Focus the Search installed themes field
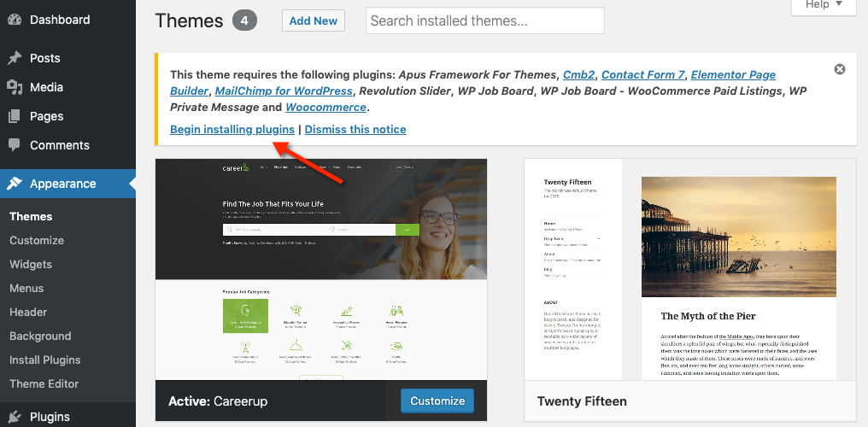This screenshot has width=868, height=427. click(x=484, y=20)
